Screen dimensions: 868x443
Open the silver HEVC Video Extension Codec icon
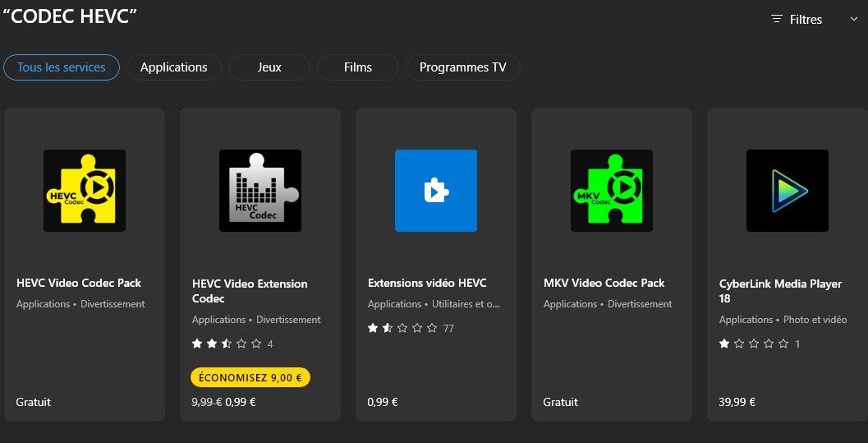click(x=260, y=191)
